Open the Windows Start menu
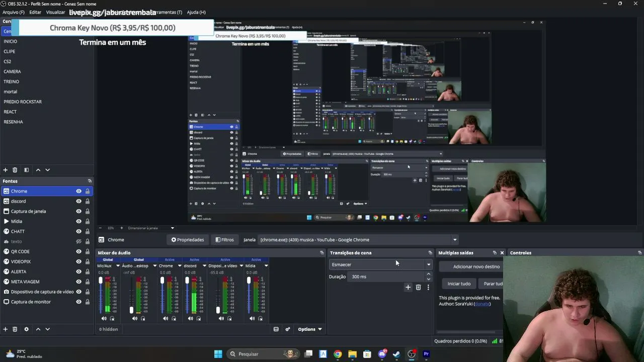644x362 pixels. coord(218,354)
